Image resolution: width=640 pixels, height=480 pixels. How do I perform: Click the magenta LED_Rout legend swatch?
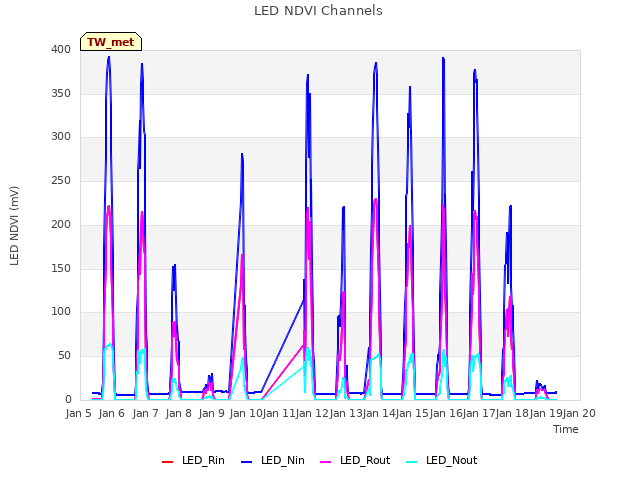coord(326,462)
